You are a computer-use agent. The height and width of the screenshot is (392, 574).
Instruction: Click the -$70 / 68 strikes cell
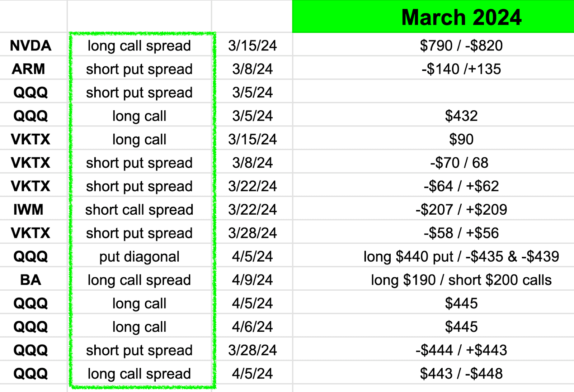pyautogui.click(x=433, y=162)
